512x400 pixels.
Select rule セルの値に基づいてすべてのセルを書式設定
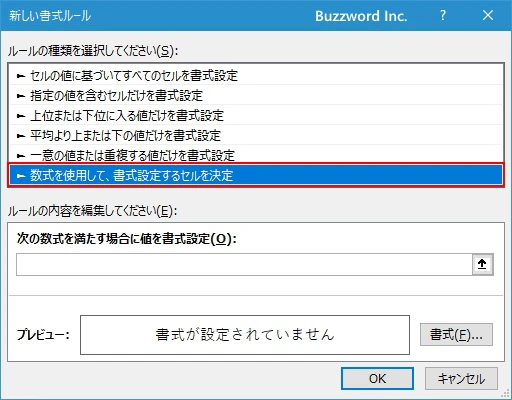click(256, 75)
